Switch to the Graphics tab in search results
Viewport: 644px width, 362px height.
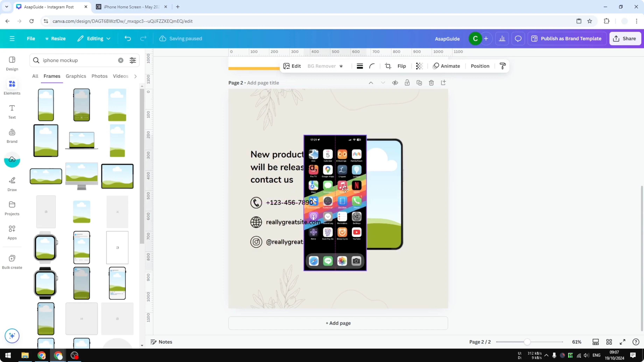[76, 76]
